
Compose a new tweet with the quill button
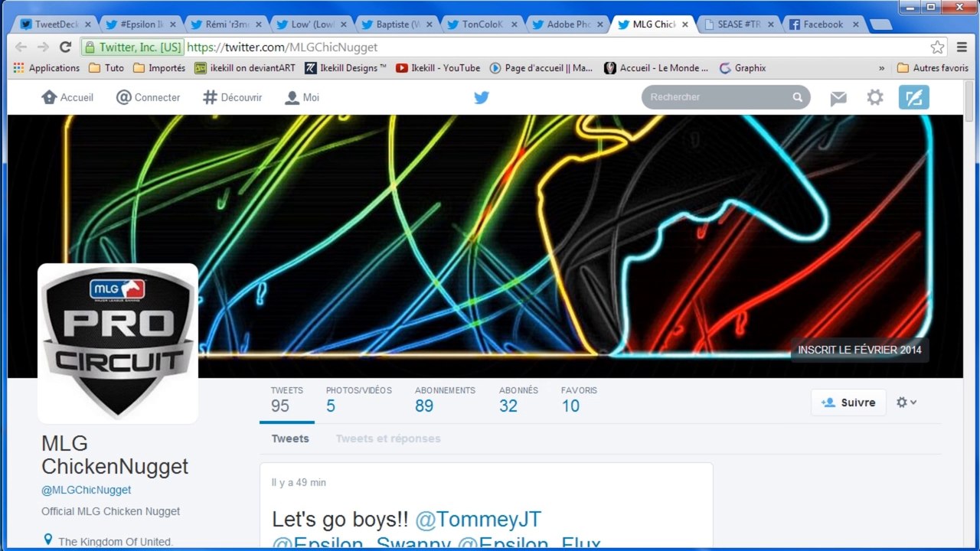tap(913, 97)
